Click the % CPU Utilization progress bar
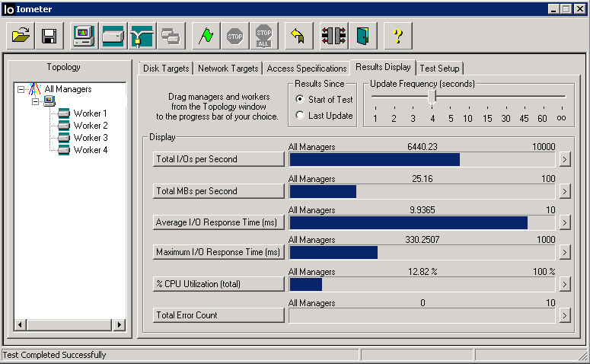This screenshot has height=364, width=590. point(422,284)
